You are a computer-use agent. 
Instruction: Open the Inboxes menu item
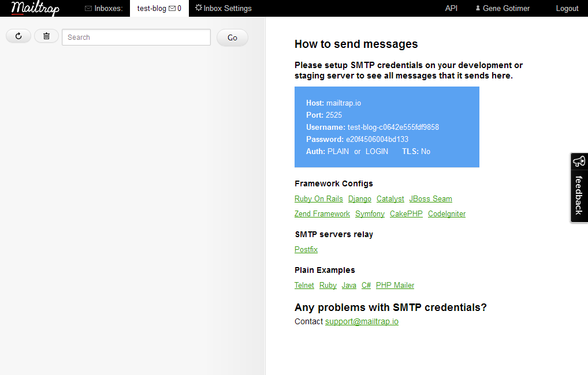point(104,8)
